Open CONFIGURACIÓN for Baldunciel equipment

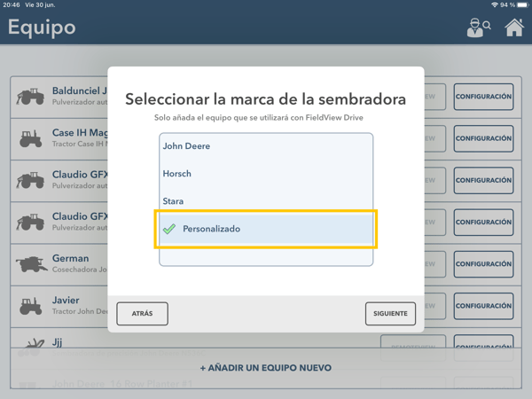pyautogui.click(x=483, y=97)
